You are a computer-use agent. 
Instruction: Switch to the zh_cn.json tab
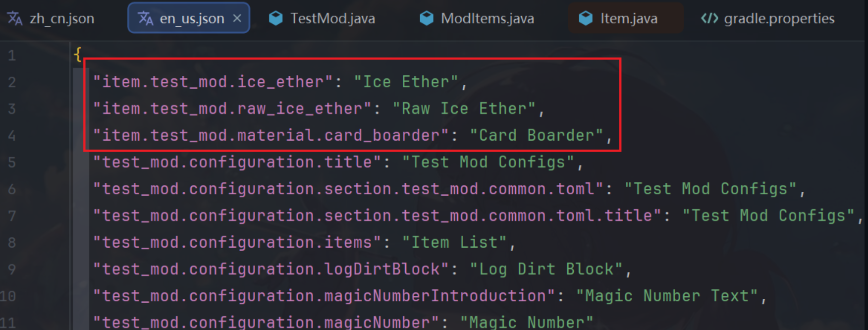[x=51, y=18]
